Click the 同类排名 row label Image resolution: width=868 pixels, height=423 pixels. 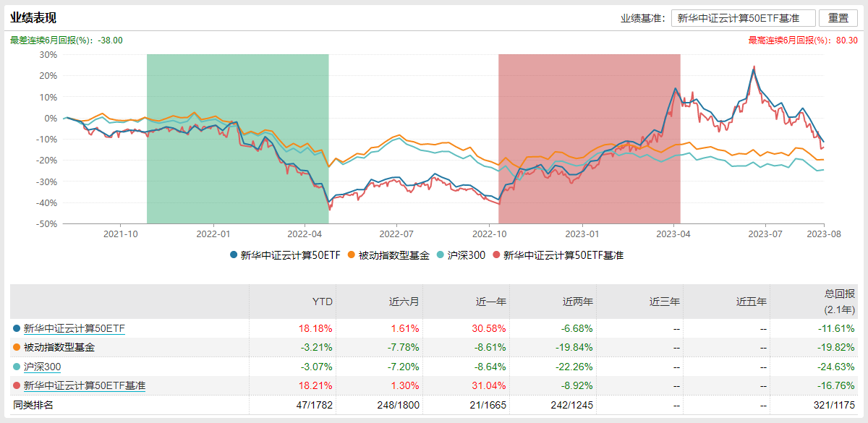tap(33, 405)
